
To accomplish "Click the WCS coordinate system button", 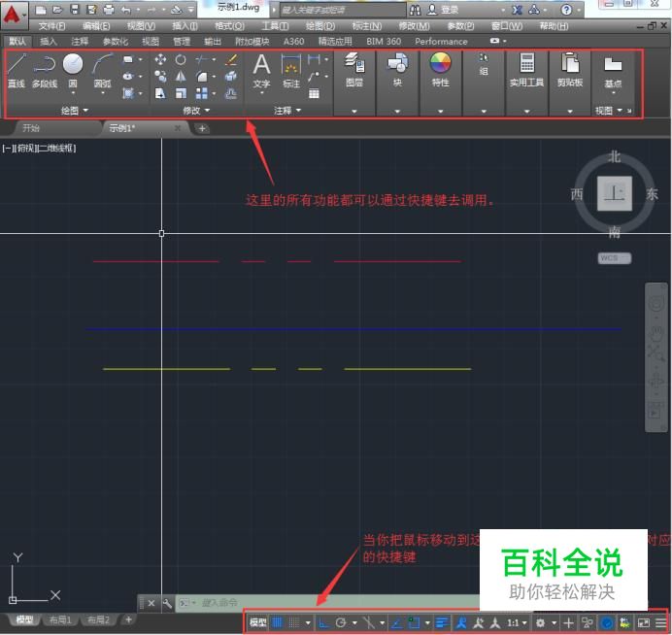I will (x=614, y=258).
